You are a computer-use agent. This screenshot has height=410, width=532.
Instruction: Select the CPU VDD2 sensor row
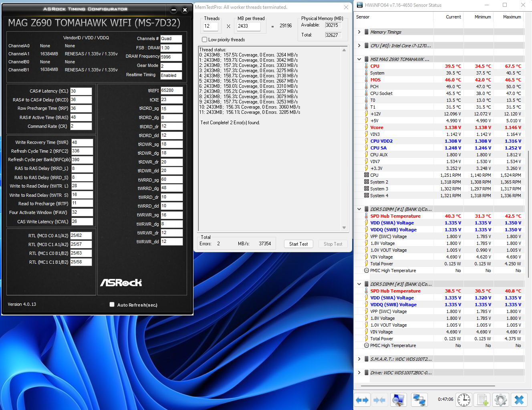(x=439, y=141)
